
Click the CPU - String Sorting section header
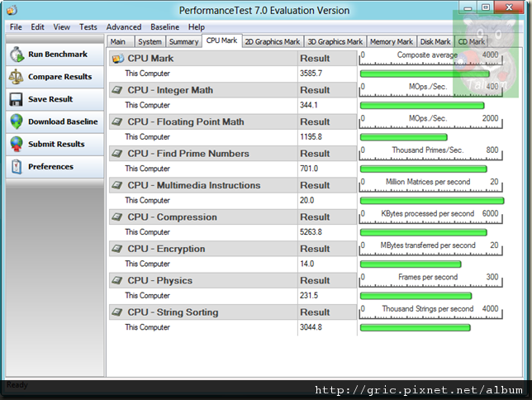233,312
